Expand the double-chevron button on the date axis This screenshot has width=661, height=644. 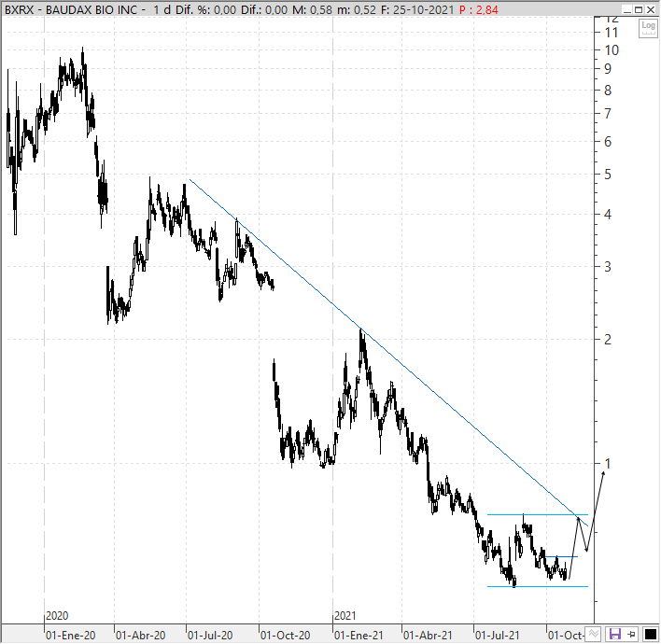(x=594, y=634)
